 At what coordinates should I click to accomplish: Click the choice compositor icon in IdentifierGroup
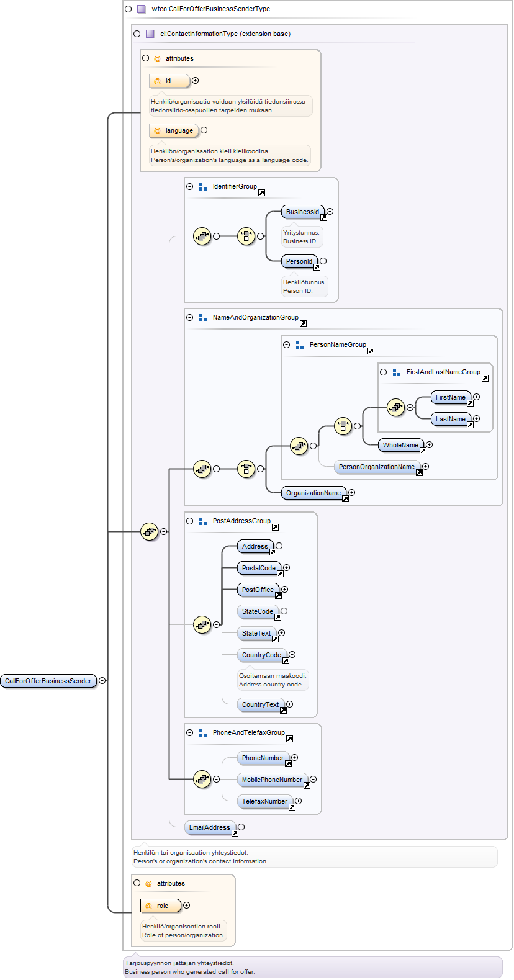tap(246, 236)
